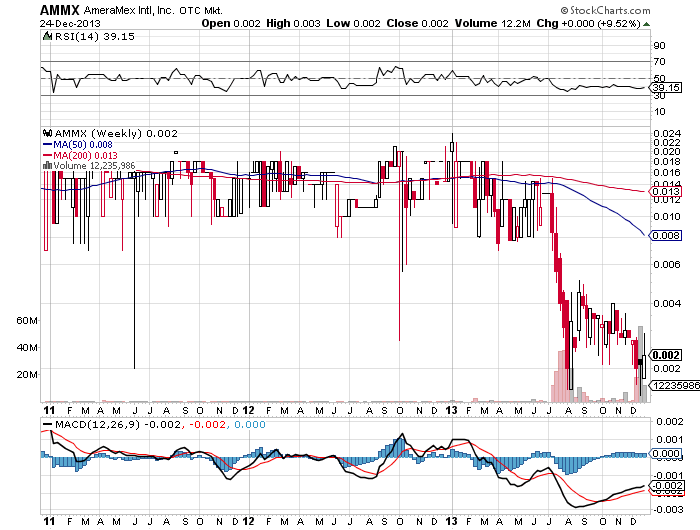Click year 13 marker under the price chart
Screen dimensions: 700x530
pyautogui.click(x=452, y=410)
